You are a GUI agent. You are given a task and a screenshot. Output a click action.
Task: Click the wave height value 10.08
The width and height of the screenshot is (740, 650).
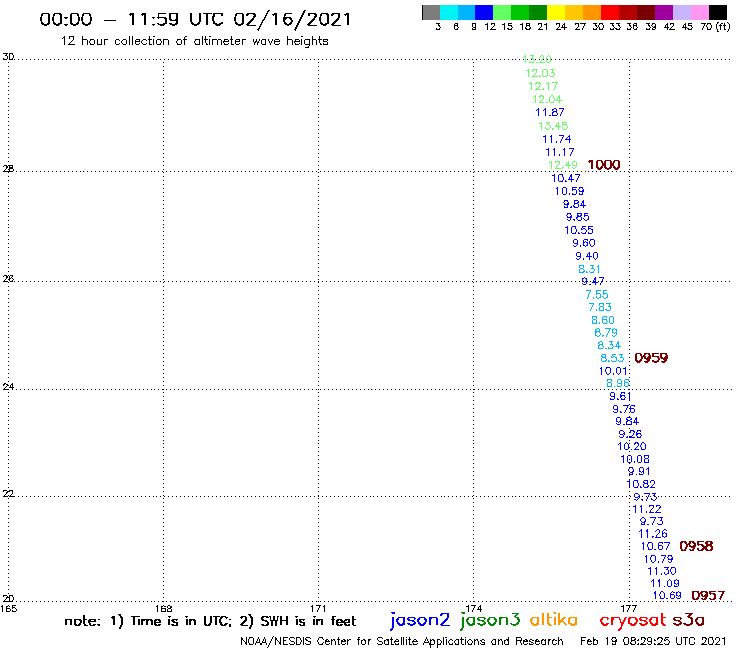[635, 459]
